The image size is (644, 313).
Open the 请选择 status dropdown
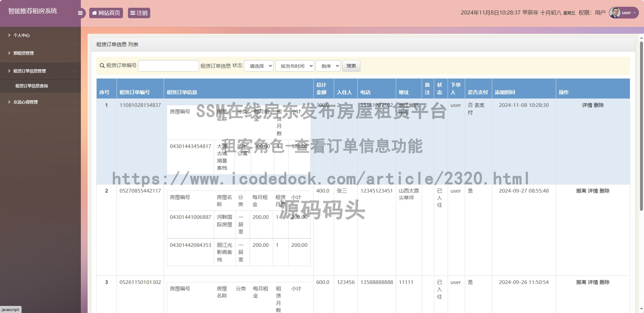click(259, 66)
